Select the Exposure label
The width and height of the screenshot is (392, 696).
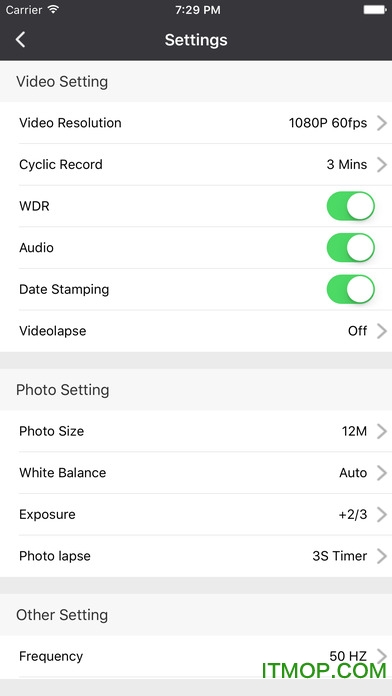47,514
